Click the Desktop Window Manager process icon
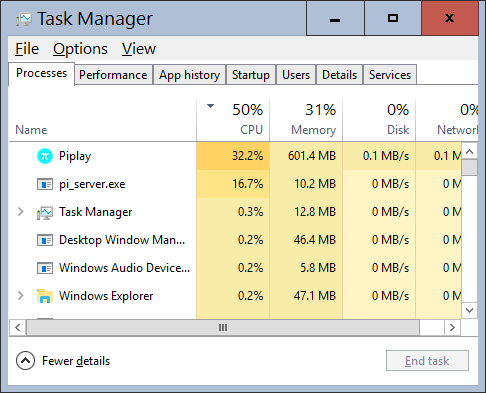Viewport: 486px width, 393px height. point(45,240)
